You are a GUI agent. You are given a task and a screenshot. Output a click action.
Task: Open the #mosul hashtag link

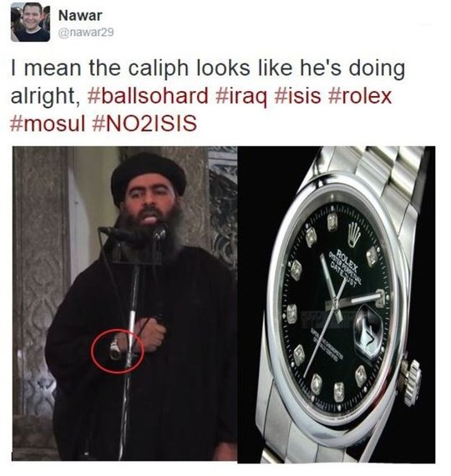pyautogui.click(x=48, y=124)
